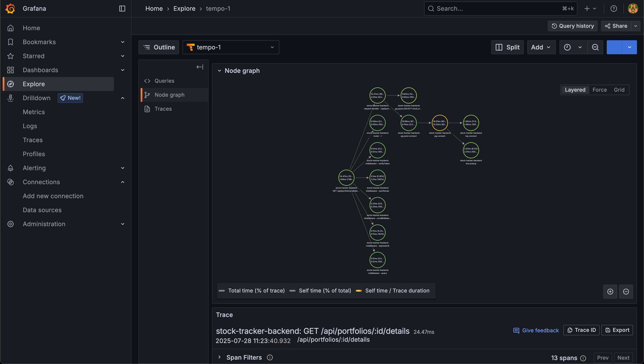The width and height of the screenshot is (644, 364).
Task: Click the Starred star icon
Action: coord(10,56)
